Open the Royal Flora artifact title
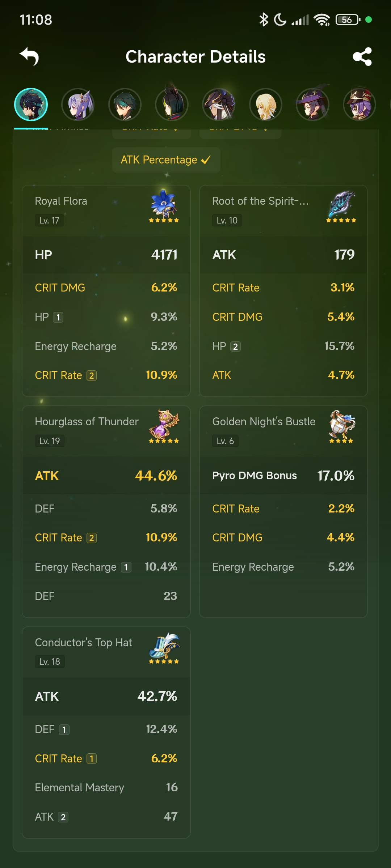 point(61,201)
